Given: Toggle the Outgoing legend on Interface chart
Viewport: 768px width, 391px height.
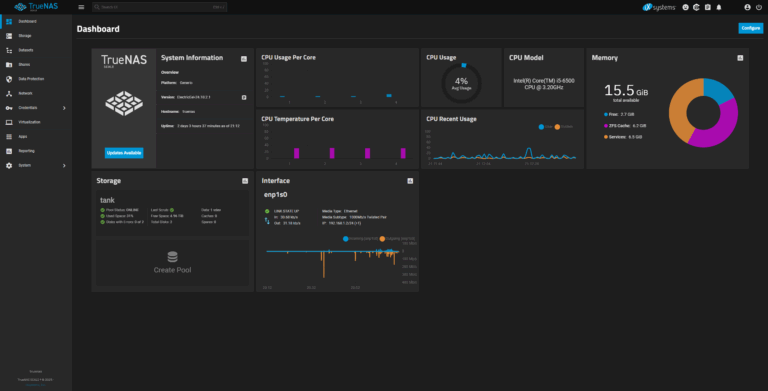Looking at the screenshot, I should pyautogui.click(x=397, y=239).
